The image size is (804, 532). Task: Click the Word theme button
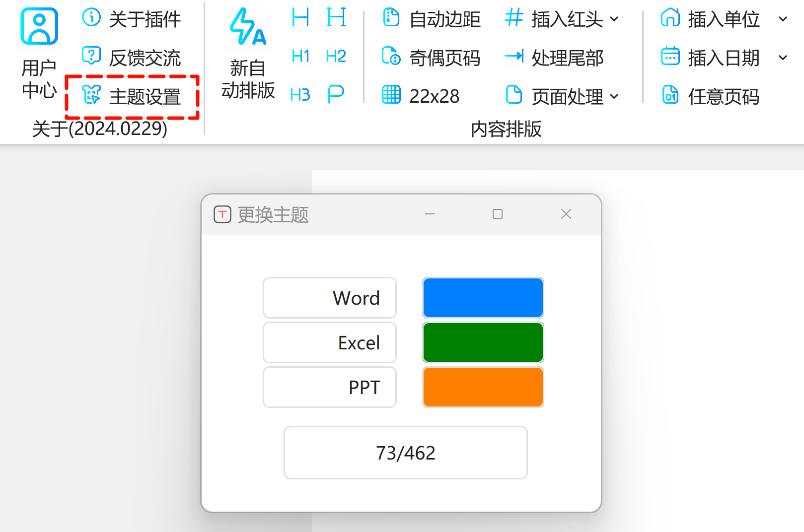330,298
